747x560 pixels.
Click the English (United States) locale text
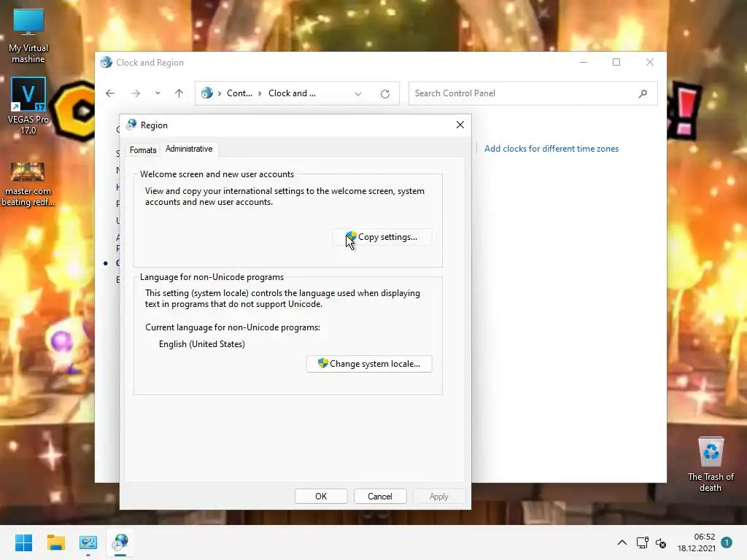[202, 344]
